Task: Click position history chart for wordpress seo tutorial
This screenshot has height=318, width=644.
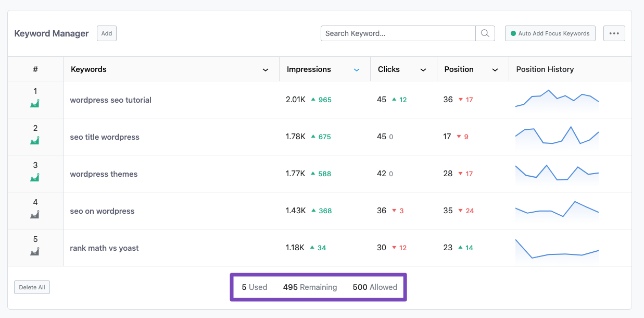Action: pos(557,100)
